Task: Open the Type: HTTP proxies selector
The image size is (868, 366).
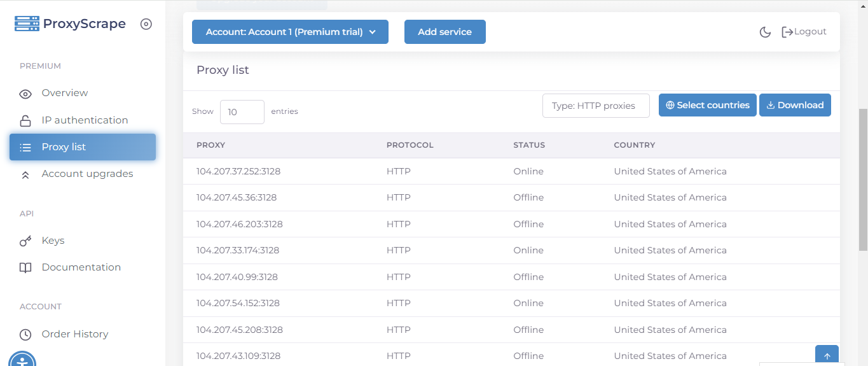Action: [x=596, y=106]
